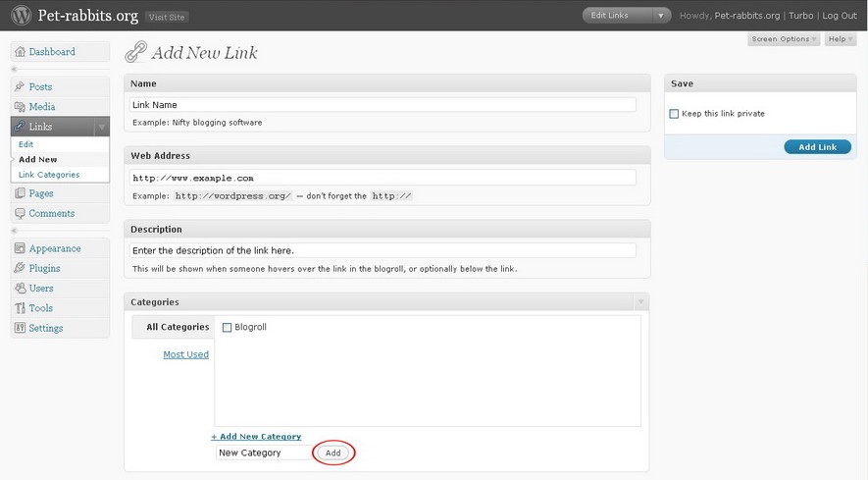
Task: Click the Users icon in sidebar
Action: pos(20,289)
